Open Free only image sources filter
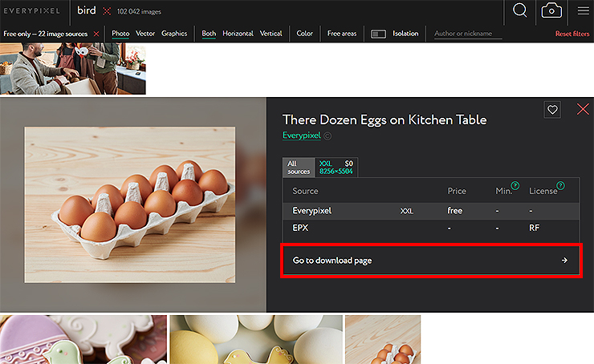Image resolution: width=594 pixels, height=364 pixels. pos(46,34)
